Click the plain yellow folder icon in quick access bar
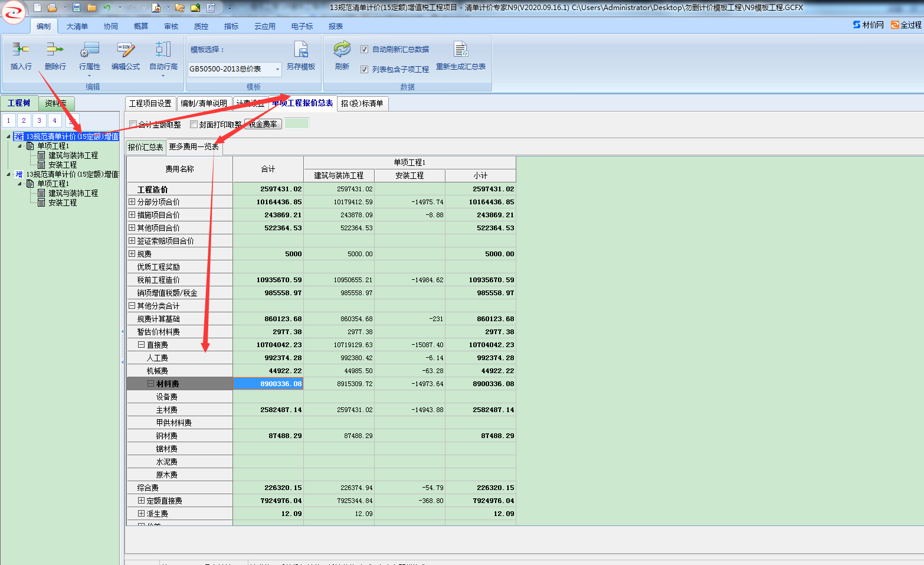Screen dimensions: 924x565 91,8
